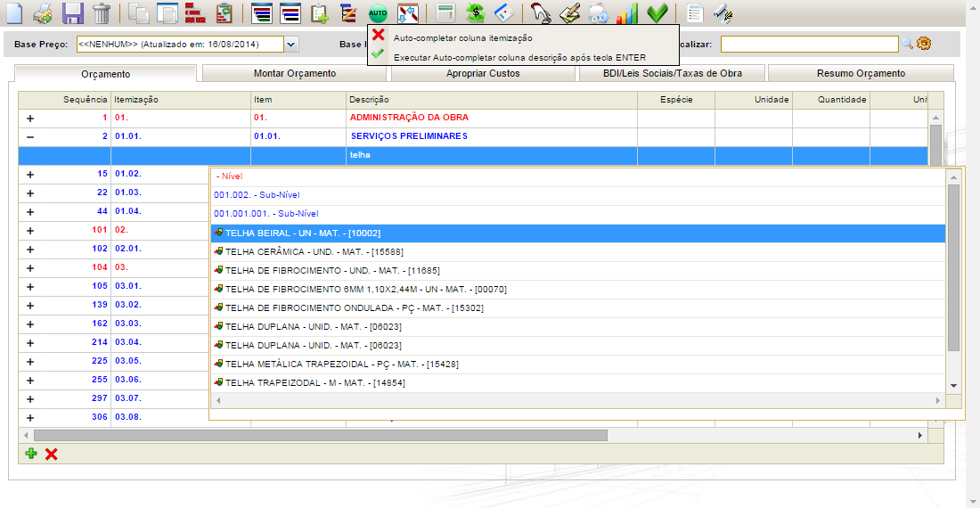Pick TELHA METÁLICA TRAPEZOIDAL [15428]
The image size is (980, 508).
click(578, 364)
